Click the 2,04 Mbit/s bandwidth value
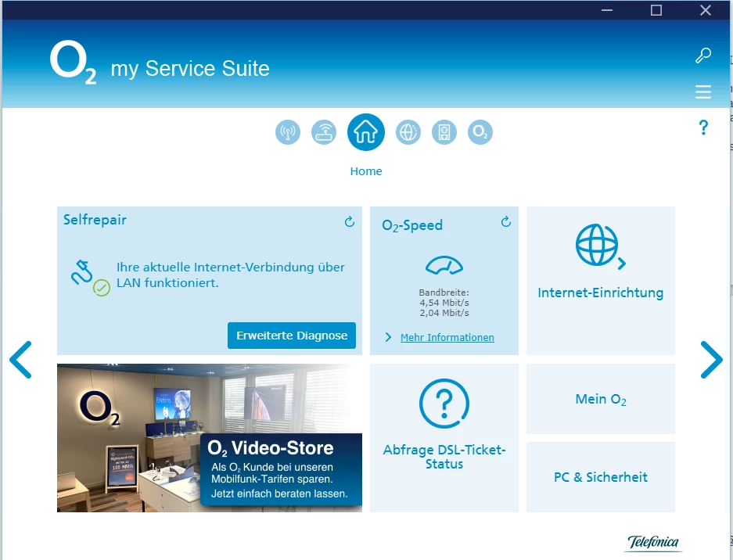The height and width of the screenshot is (560, 733). pyautogui.click(x=444, y=313)
